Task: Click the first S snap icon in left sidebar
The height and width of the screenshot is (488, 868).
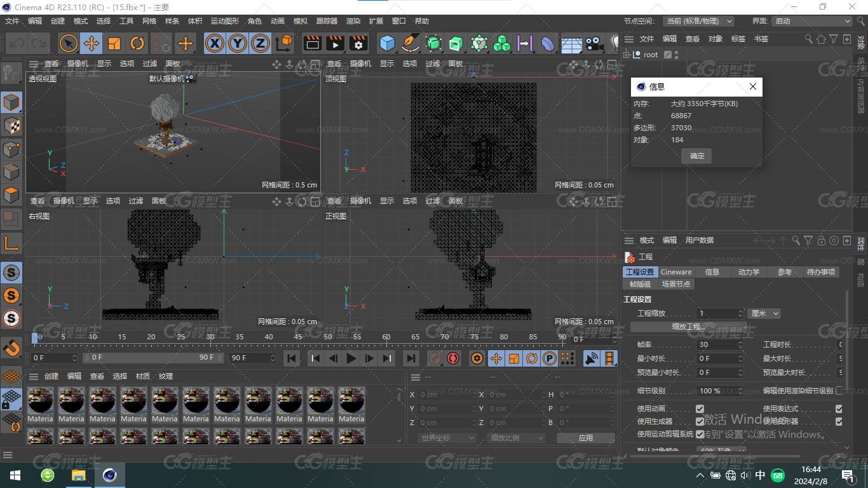Action: point(11,273)
